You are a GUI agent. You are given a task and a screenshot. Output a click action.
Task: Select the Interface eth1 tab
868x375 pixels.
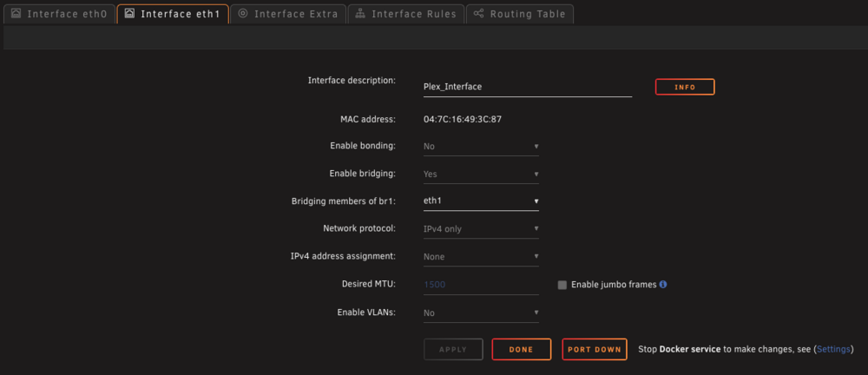click(x=173, y=14)
